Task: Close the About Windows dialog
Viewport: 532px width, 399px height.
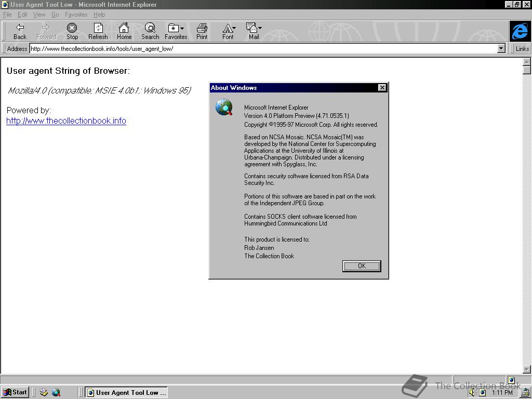Action: [x=382, y=87]
